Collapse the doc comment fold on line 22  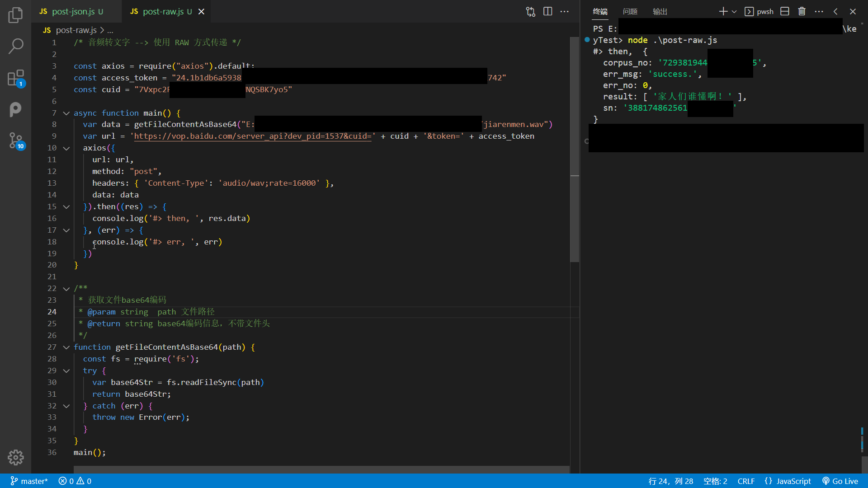click(66, 288)
